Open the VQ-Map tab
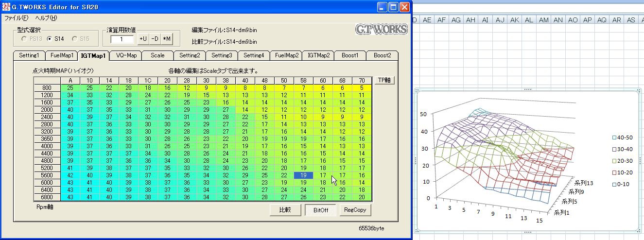Image resolution: width=644 pixels, height=240 pixels. (x=126, y=55)
